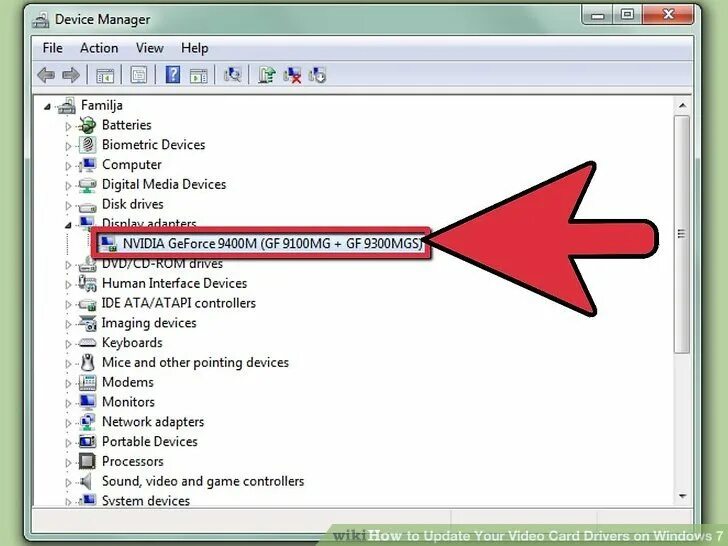Viewport: 728px width, 546px height.
Task: Click the Disk drives icon
Action: tap(87, 205)
